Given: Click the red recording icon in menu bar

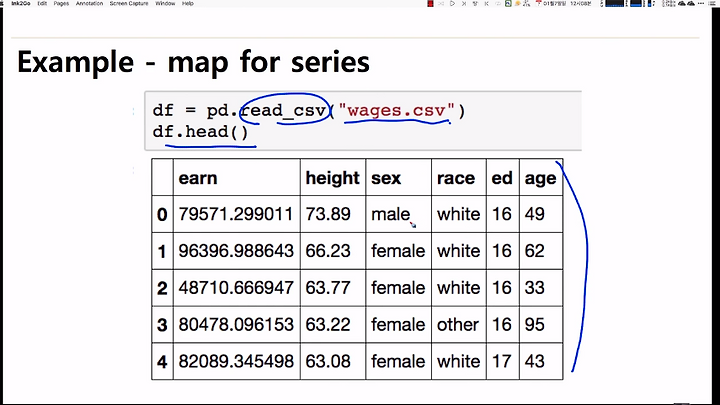Looking at the screenshot, I should point(430,3).
